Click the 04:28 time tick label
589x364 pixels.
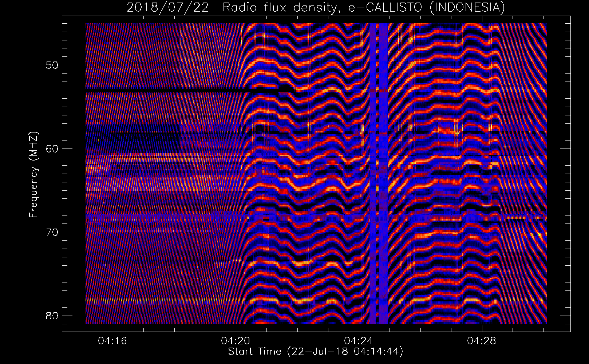pyautogui.click(x=482, y=341)
